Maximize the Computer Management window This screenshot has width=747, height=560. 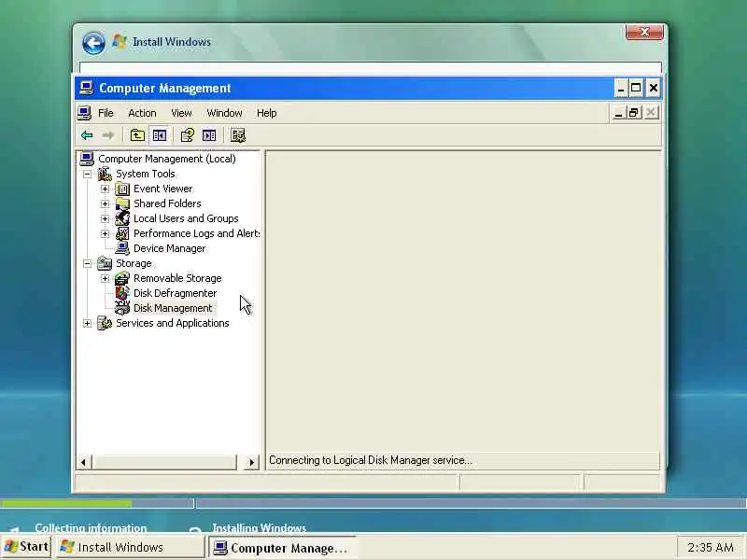(636, 88)
